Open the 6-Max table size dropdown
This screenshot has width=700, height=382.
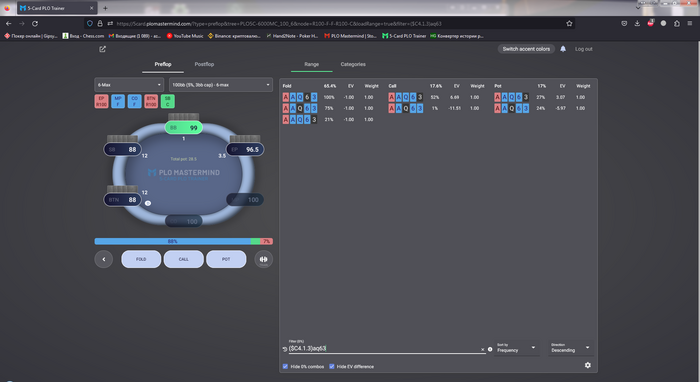pyautogui.click(x=129, y=85)
